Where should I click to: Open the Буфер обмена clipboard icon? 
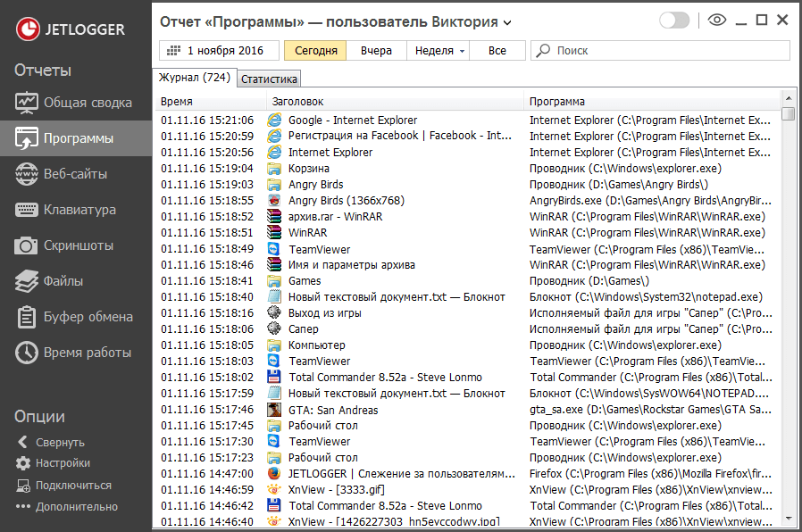[x=26, y=317]
